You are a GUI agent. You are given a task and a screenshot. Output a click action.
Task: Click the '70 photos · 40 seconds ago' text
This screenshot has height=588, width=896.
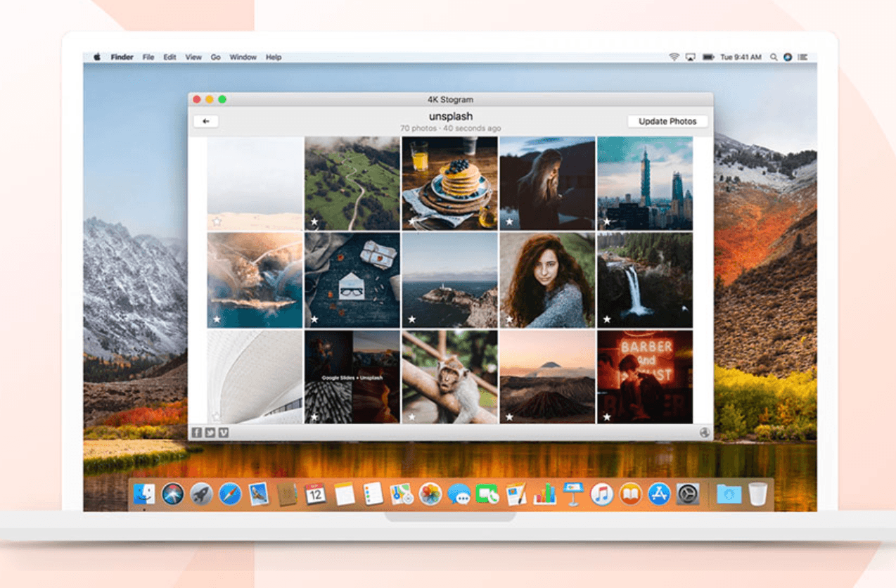[451, 129]
